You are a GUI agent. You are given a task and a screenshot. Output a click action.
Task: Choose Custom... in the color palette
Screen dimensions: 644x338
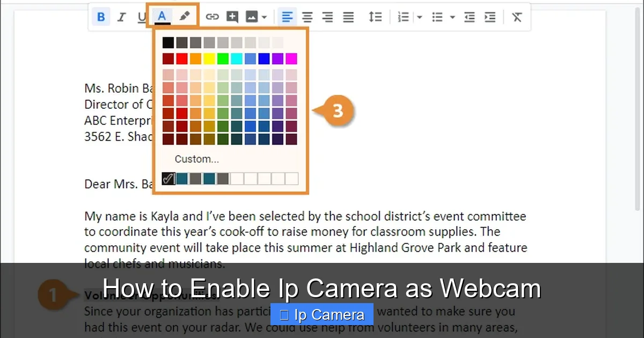196,159
